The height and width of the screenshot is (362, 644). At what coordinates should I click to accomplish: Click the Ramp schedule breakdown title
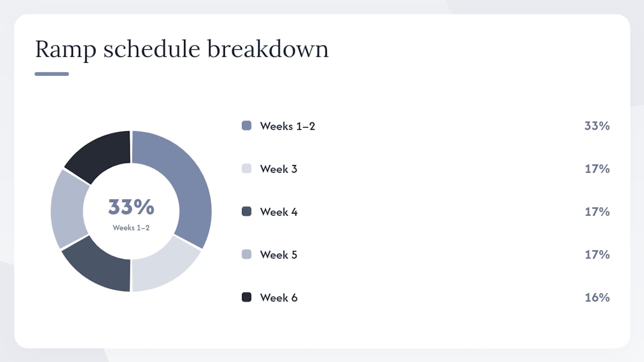(182, 50)
